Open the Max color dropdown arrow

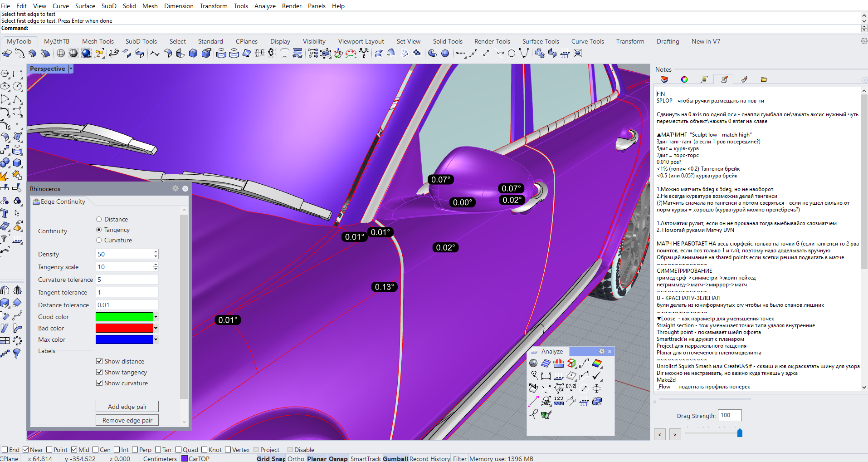pos(156,339)
